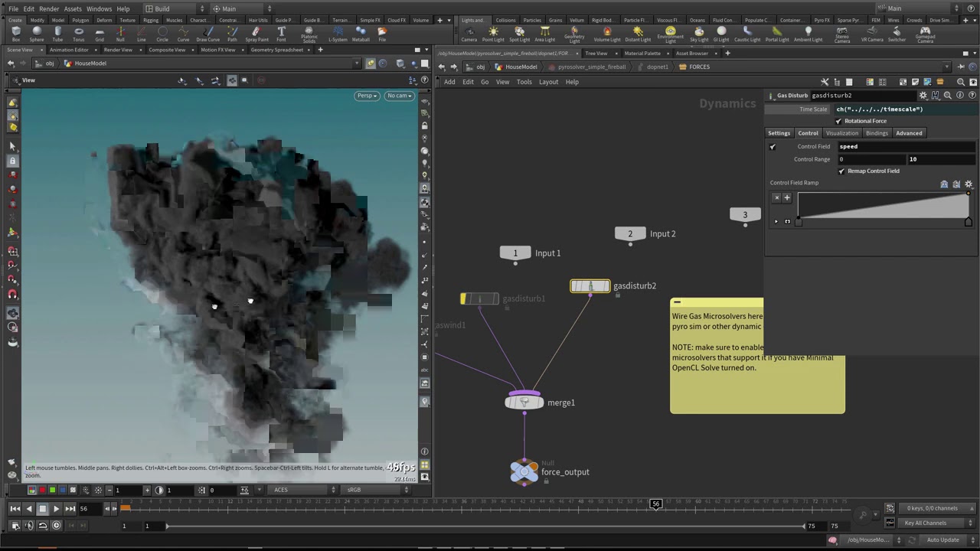
Task: Toggle the green channel display button
Action: click(x=51, y=490)
